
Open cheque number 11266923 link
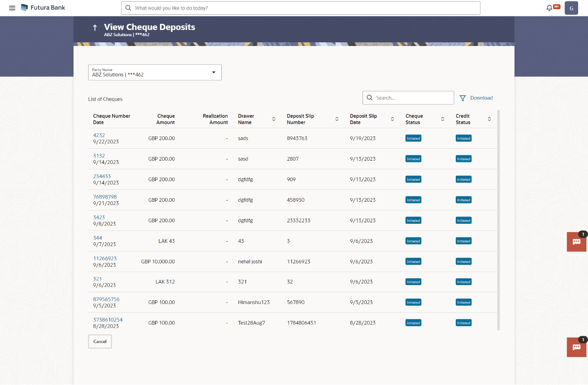[x=105, y=258]
